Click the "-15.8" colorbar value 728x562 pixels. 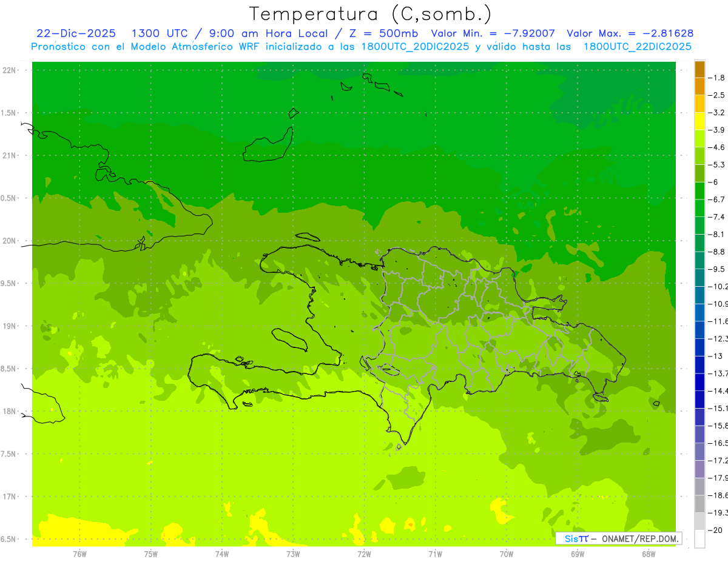pos(718,426)
